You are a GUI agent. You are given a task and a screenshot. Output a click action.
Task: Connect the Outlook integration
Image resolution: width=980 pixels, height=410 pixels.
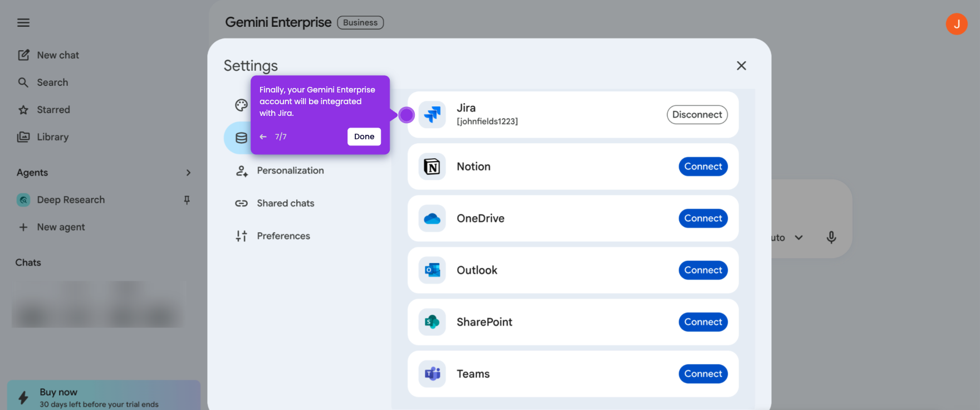click(x=703, y=270)
